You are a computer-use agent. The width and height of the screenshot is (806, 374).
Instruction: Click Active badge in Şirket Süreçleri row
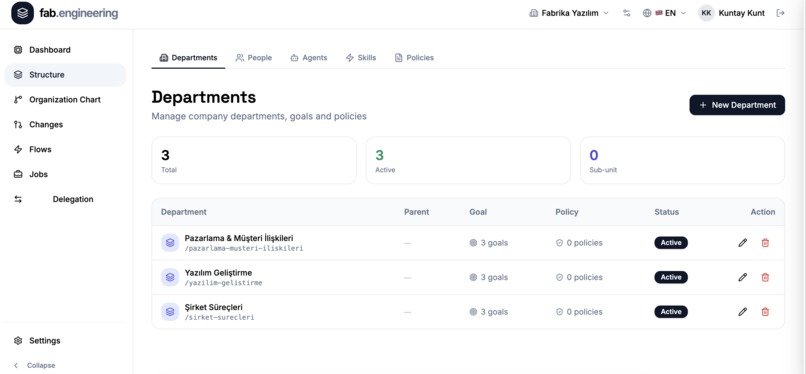(x=671, y=312)
